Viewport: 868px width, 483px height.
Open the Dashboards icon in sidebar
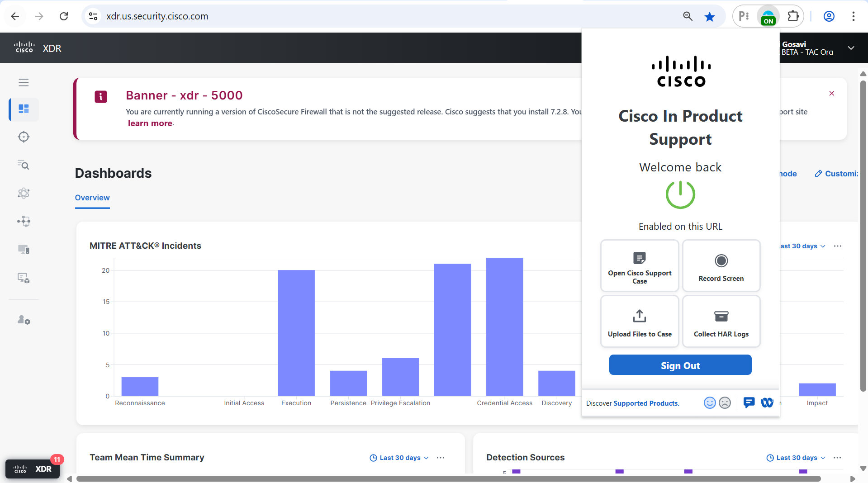(24, 109)
